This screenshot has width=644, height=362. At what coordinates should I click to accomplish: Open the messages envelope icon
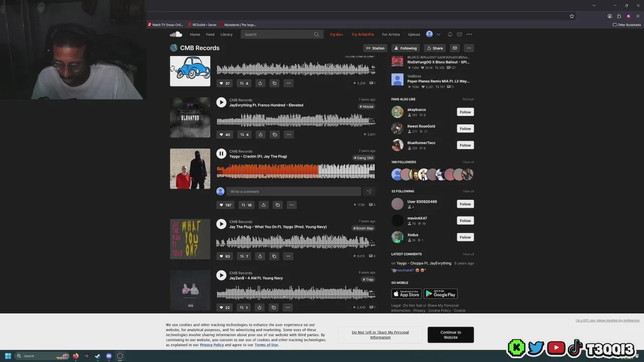click(x=459, y=34)
